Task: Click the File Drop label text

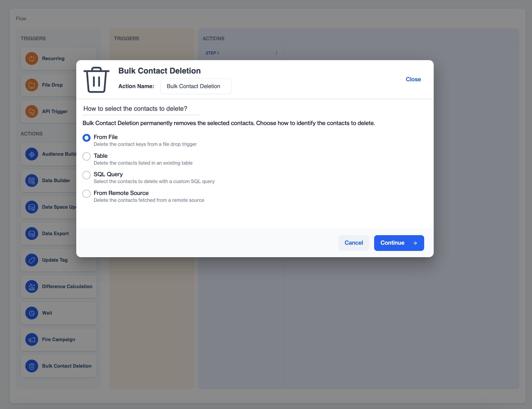Action: click(52, 85)
